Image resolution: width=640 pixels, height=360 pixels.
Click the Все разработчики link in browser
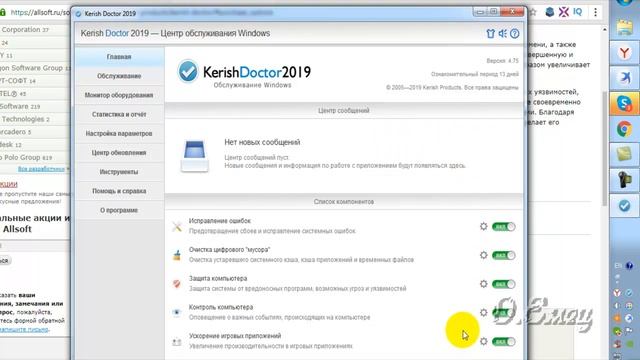click(x=41, y=169)
